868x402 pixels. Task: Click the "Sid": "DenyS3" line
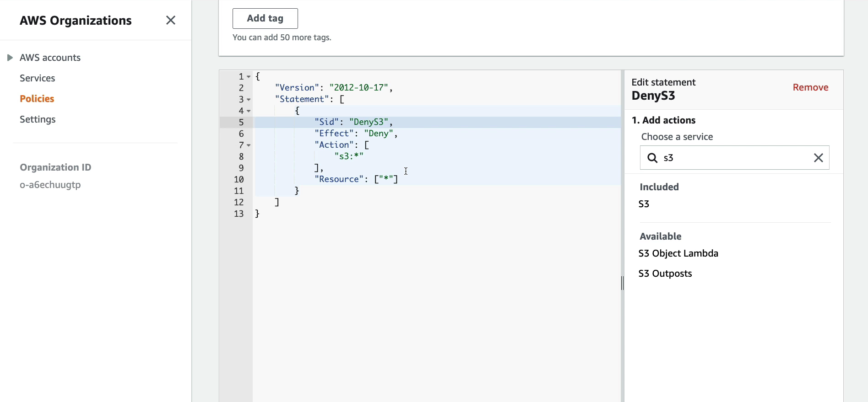point(354,122)
